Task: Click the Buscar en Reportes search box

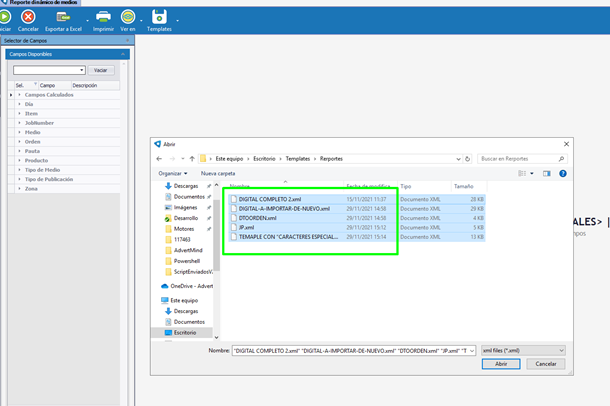Action: [x=520, y=159]
